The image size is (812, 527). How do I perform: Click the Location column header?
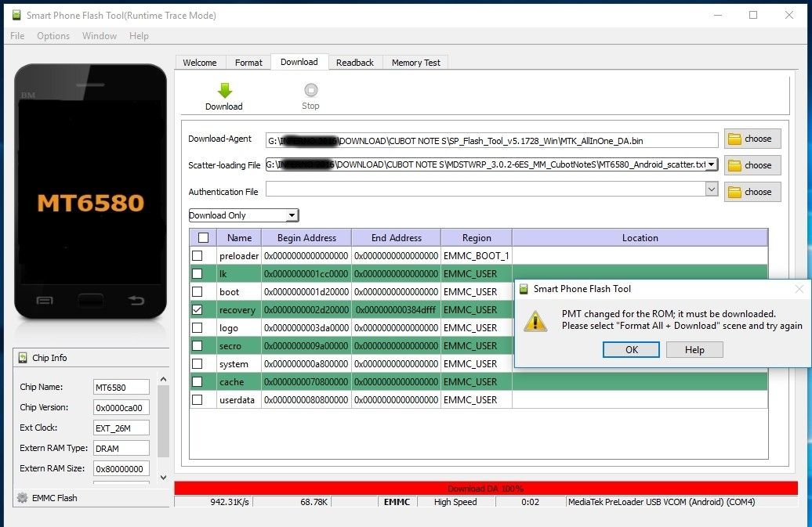click(640, 238)
